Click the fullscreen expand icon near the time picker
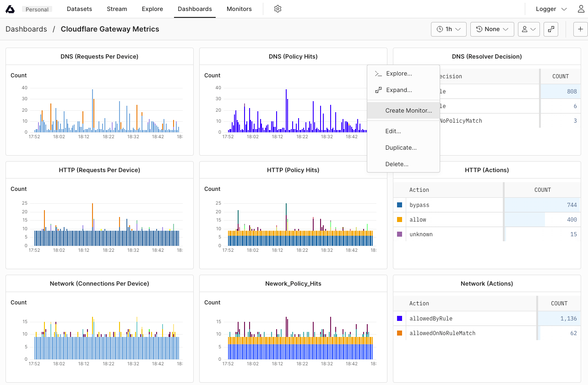This screenshot has width=588, height=385. (x=551, y=29)
